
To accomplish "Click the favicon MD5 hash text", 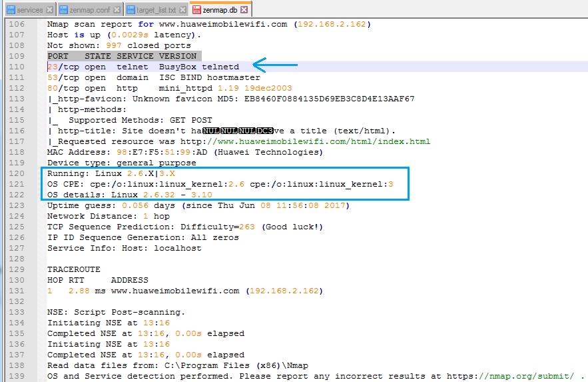I will (329, 99).
